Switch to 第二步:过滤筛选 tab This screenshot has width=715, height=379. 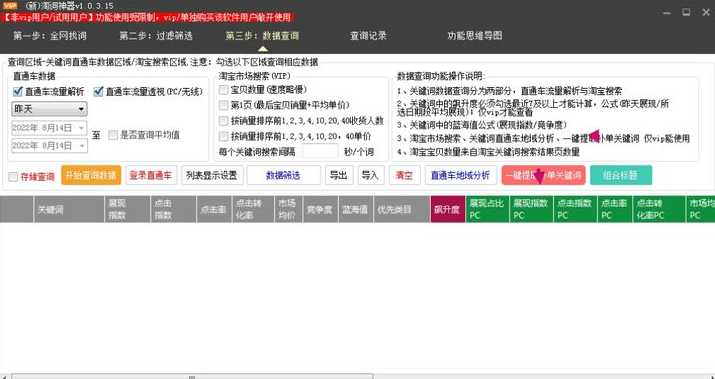[x=156, y=36]
